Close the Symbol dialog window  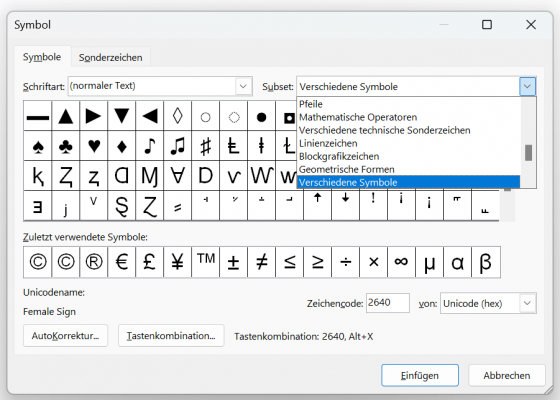[x=531, y=25]
